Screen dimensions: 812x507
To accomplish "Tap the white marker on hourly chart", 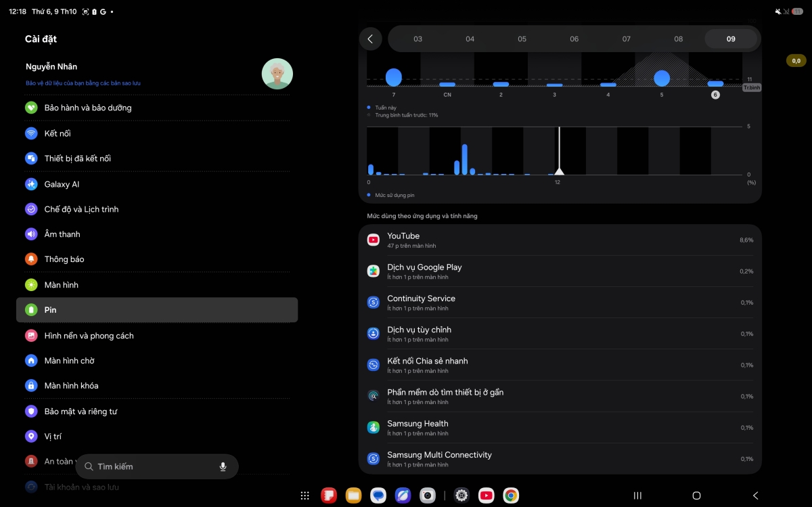I will 559,171.
